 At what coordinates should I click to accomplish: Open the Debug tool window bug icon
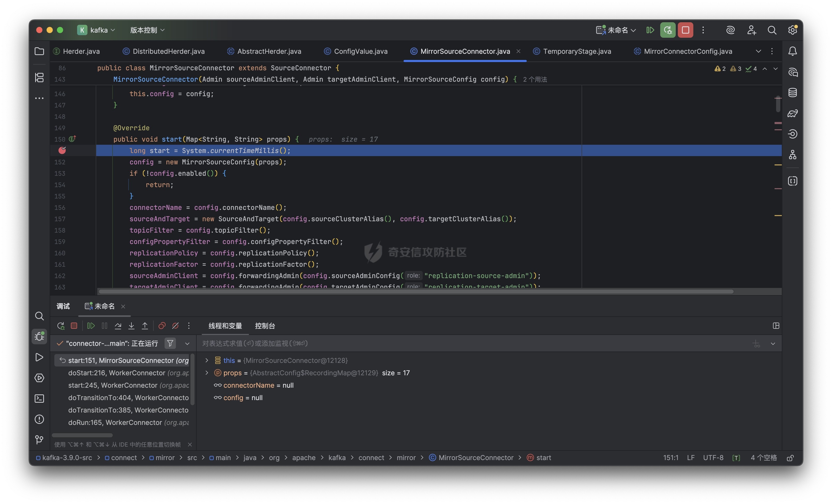(39, 336)
